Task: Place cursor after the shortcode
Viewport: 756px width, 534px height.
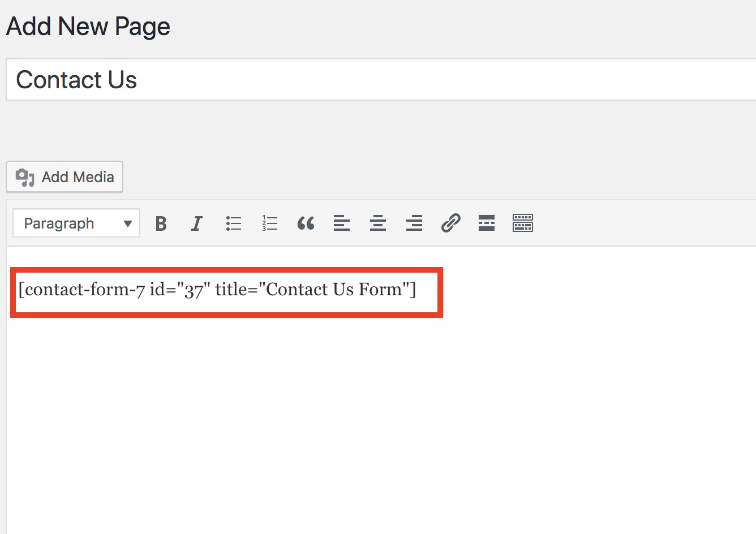Action: [422, 289]
